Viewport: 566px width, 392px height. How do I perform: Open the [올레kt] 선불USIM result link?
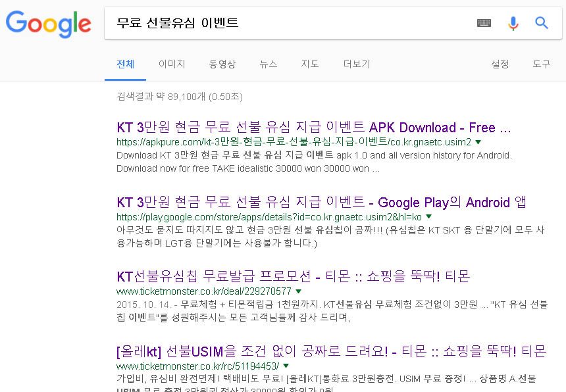pos(331,351)
